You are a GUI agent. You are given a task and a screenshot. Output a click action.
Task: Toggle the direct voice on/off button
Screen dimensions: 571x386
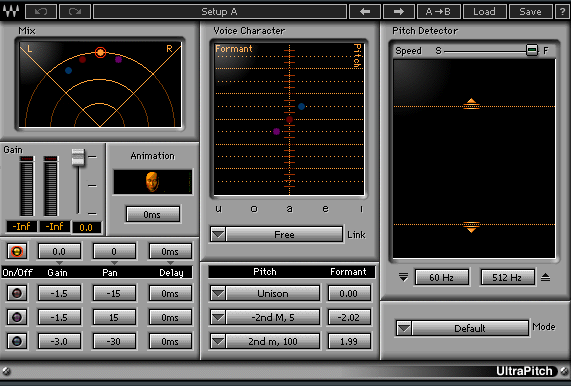coord(17,251)
